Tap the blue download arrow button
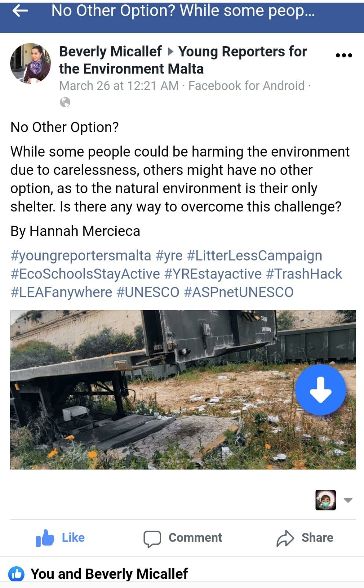Viewport: 364px width, 588px height. point(321,390)
